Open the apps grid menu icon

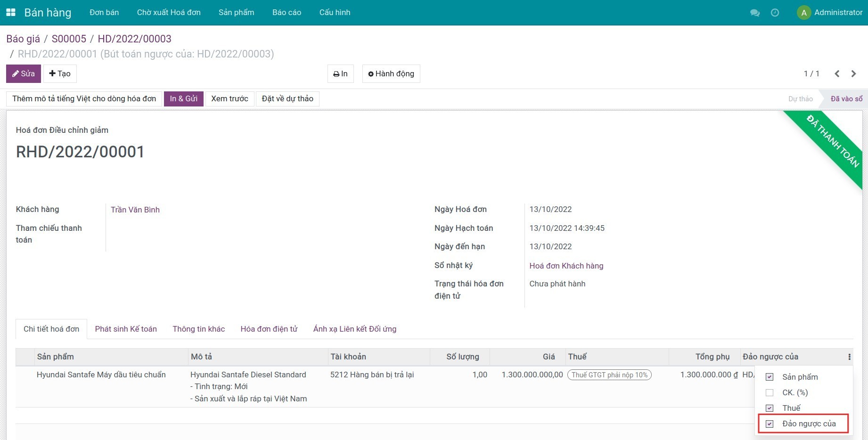point(10,12)
